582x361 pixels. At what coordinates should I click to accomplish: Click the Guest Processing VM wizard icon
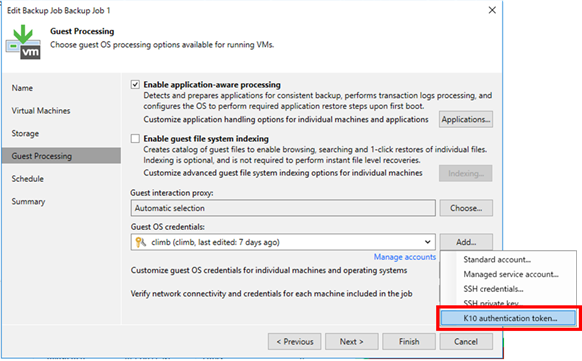pyautogui.click(x=23, y=42)
